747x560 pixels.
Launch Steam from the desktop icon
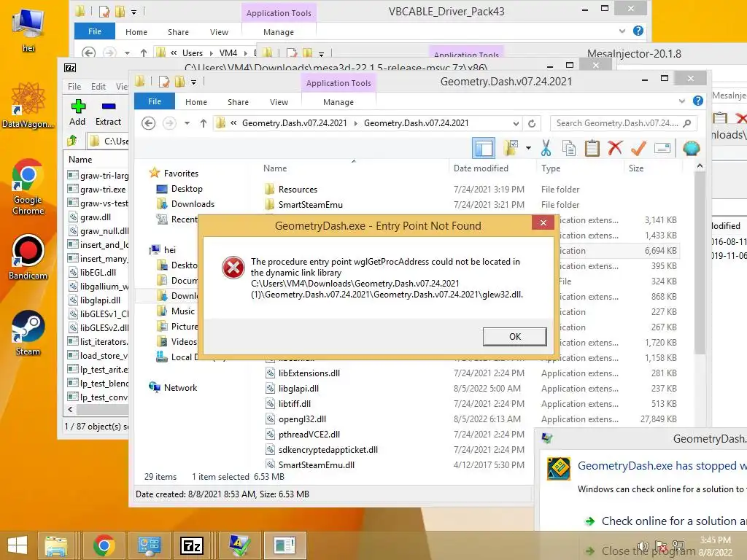point(28,333)
